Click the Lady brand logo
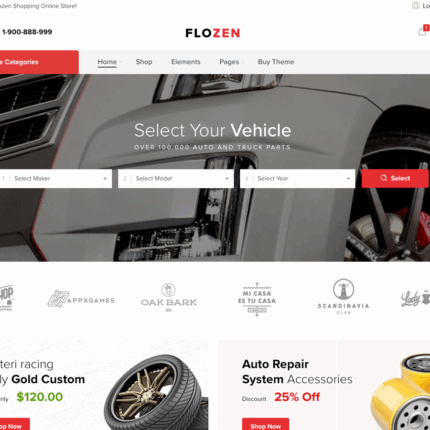Viewport: 430px width, 430px height. (415, 298)
